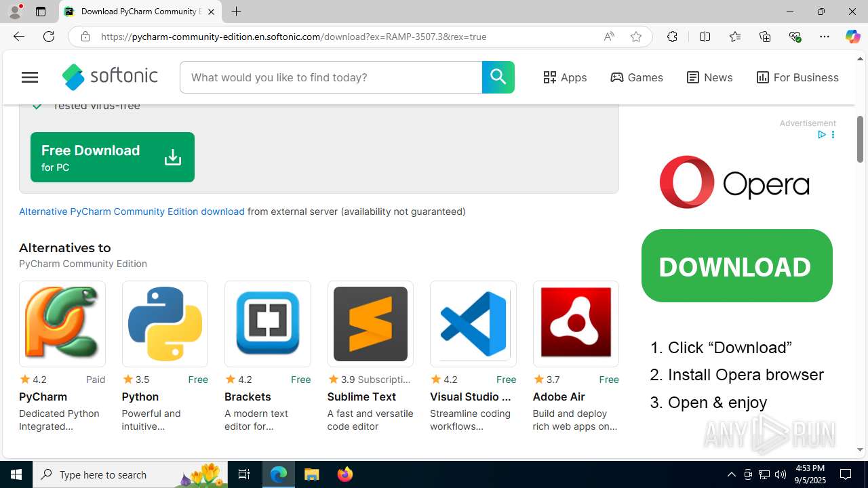Open the Extensions puzzle icon

(x=672, y=37)
